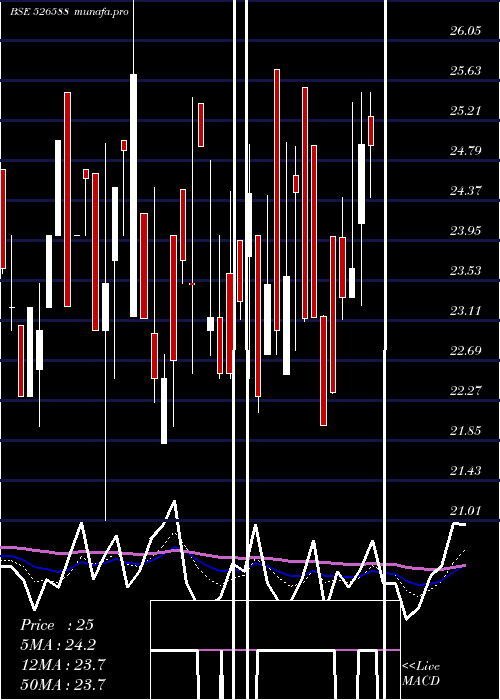Select the 21.01 price axis label
500x700 pixels.
click(466, 510)
